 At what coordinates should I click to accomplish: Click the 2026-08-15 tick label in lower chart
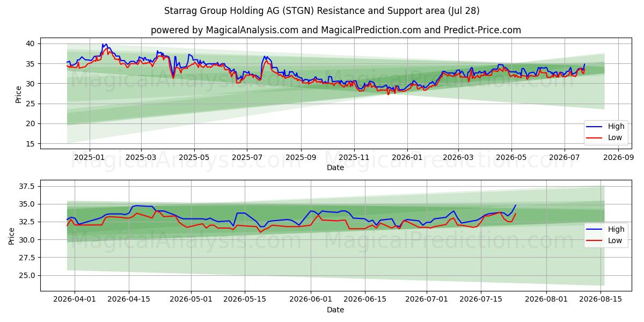pyautogui.click(x=601, y=301)
